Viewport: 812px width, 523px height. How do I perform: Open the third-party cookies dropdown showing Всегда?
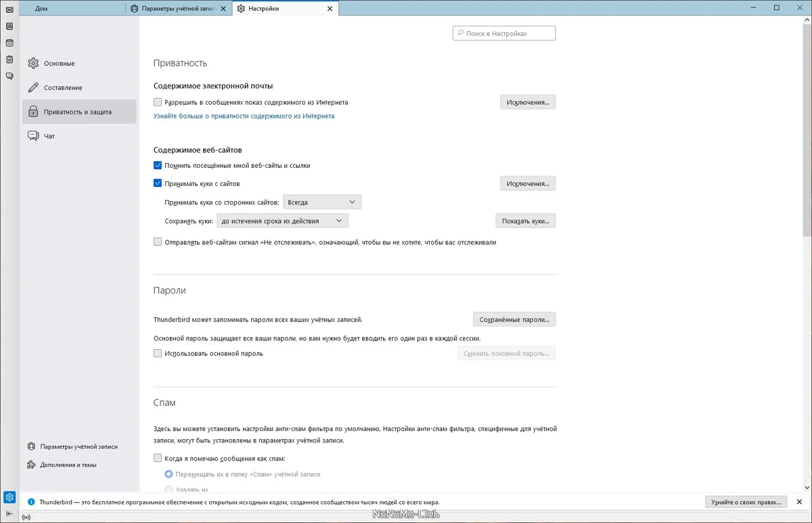point(322,202)
